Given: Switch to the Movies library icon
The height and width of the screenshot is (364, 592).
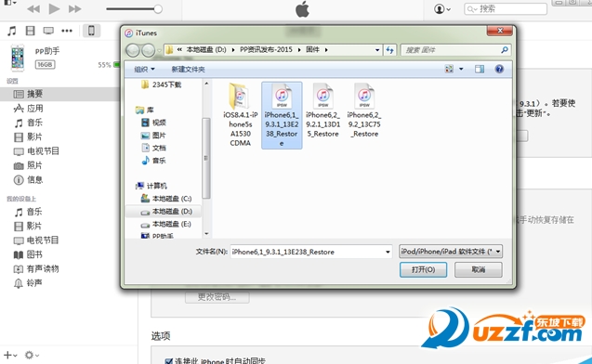Looking at the screenshot, I should [x=30, y=31].
